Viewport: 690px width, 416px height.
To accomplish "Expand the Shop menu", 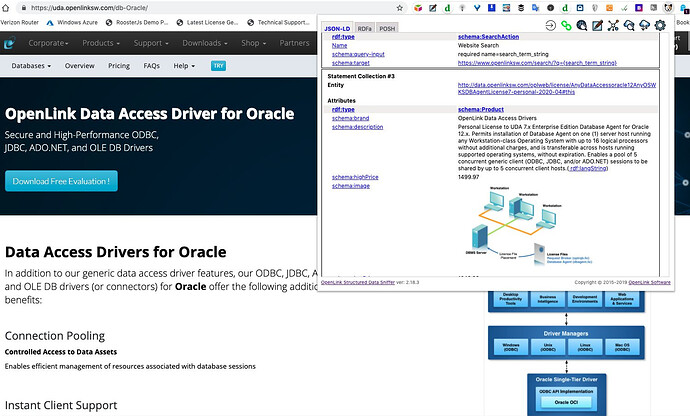I will [x=253, y=43].
